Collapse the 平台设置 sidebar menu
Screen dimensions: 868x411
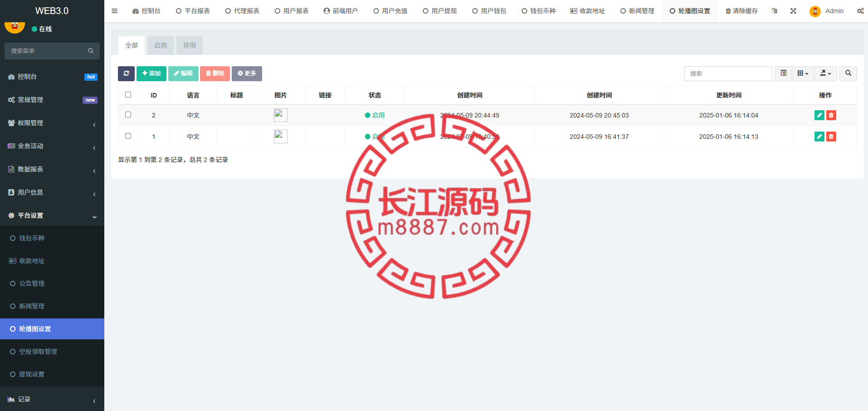pyautogui.click(x=52, y=215)
